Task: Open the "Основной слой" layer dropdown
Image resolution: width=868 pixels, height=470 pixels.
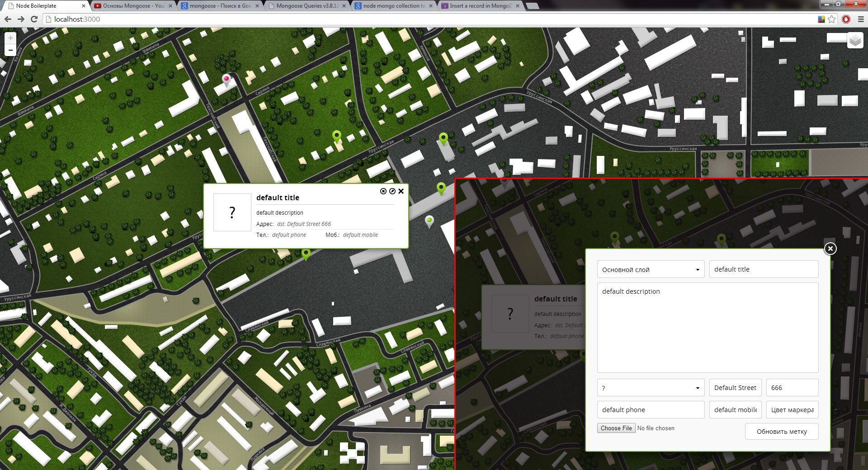Action: (650, 269)
